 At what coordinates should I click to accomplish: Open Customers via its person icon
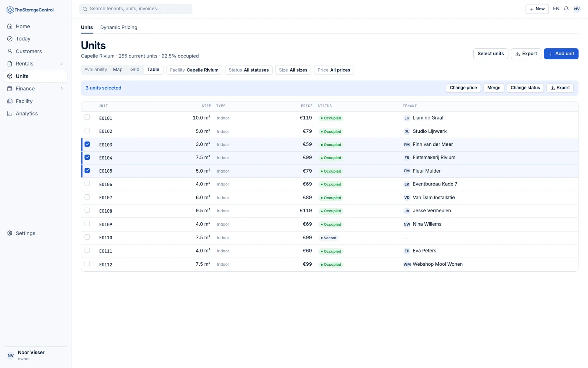[x=10, y=51]
